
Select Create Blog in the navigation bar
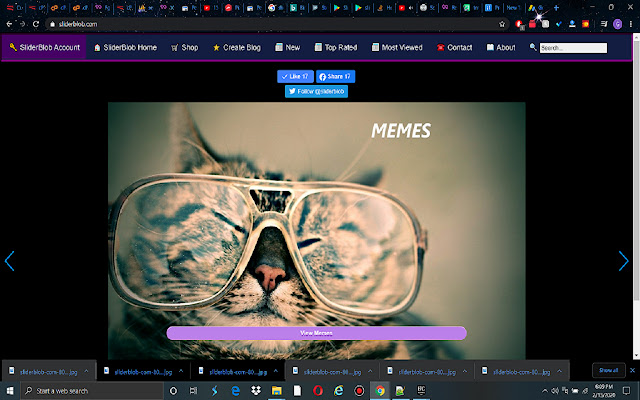[x=237, y=47]
